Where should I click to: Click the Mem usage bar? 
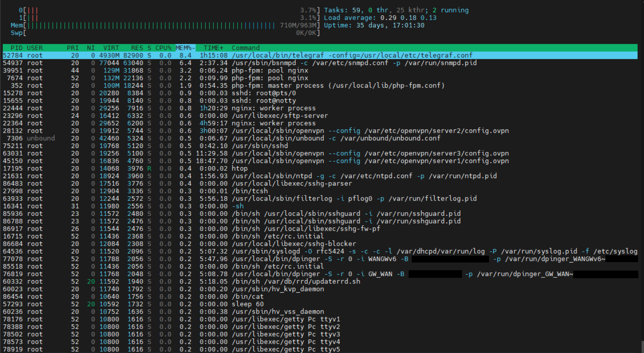(165, 25)
